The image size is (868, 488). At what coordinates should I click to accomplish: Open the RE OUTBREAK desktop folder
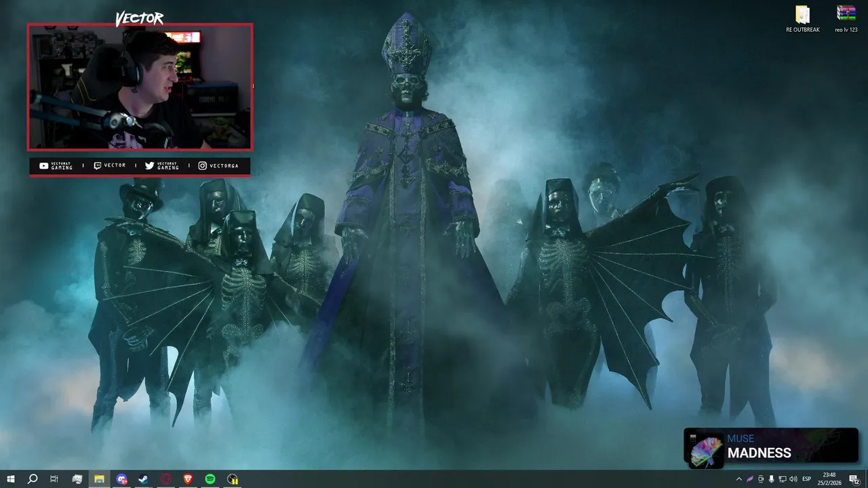pyautogui.click(x=803, y=19)
